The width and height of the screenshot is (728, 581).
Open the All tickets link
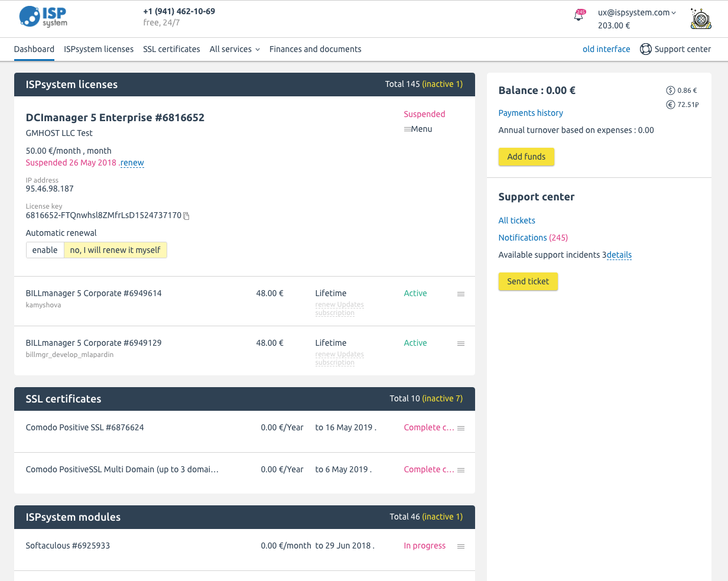tap(517, 220)
